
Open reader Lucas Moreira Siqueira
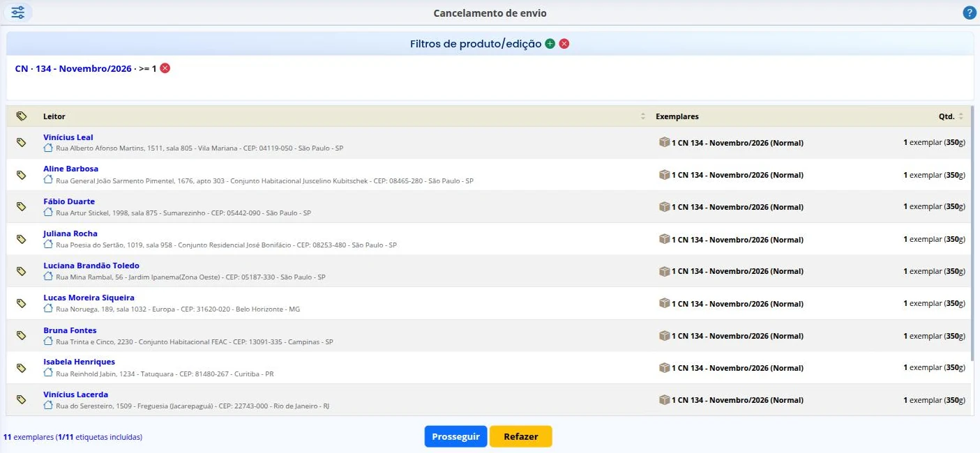(x=89, y=298)
